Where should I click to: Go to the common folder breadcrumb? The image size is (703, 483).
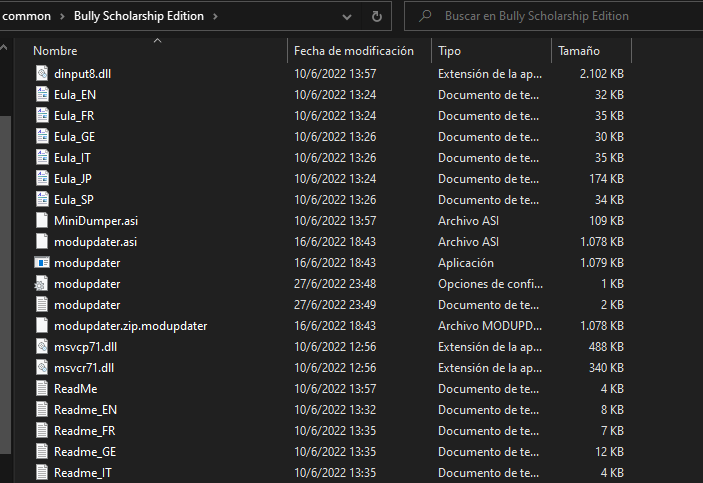coord(27,16)
